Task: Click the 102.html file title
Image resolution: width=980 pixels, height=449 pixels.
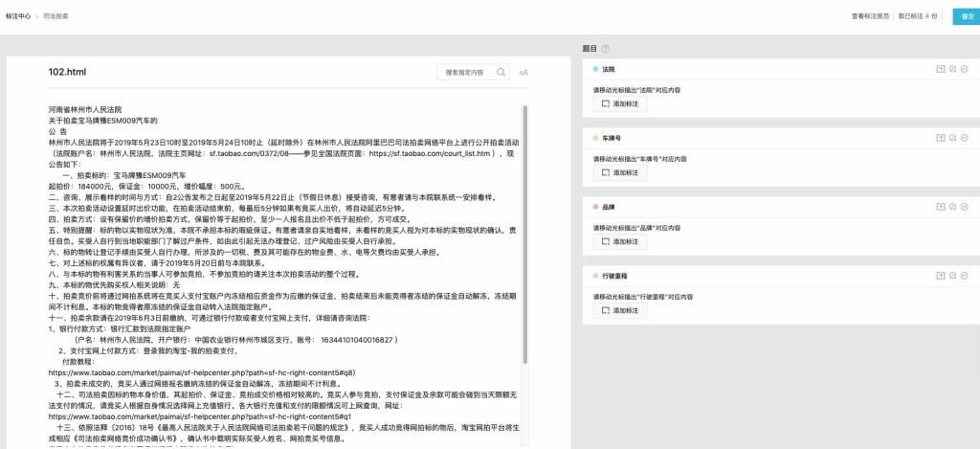Action: pyautogui.click(x=68, y=72)
